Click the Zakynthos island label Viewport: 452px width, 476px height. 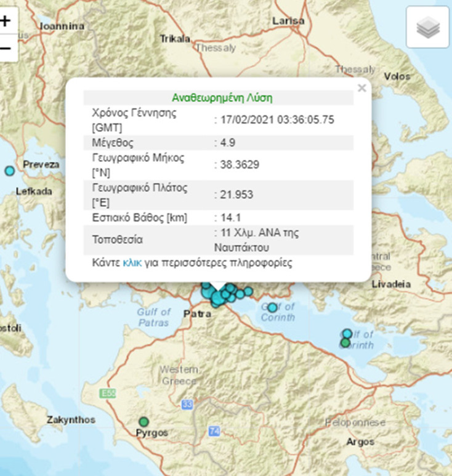tap(71, 420)
